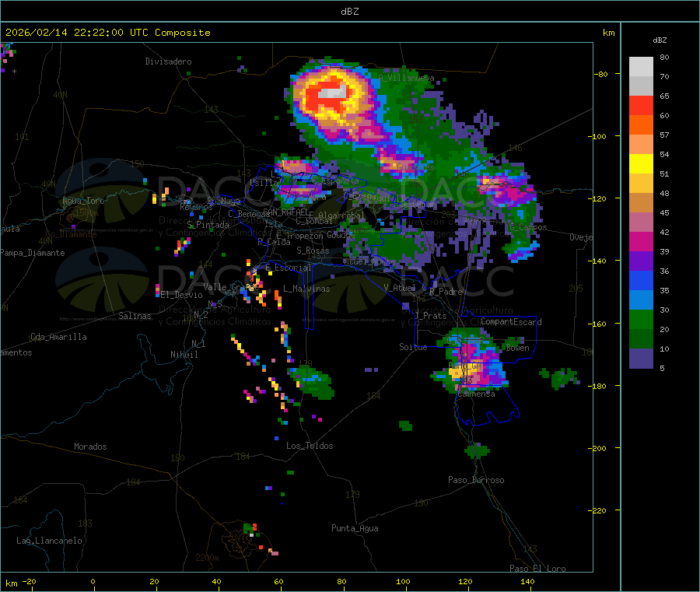This screenshot has width=700, height=592.
Task: Click the G_Campos map label
Action: (528, 228)
